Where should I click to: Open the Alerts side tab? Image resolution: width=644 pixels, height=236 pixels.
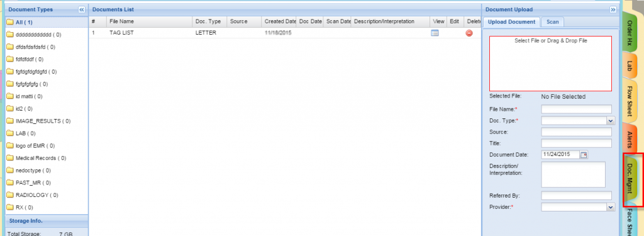point(630,140)
